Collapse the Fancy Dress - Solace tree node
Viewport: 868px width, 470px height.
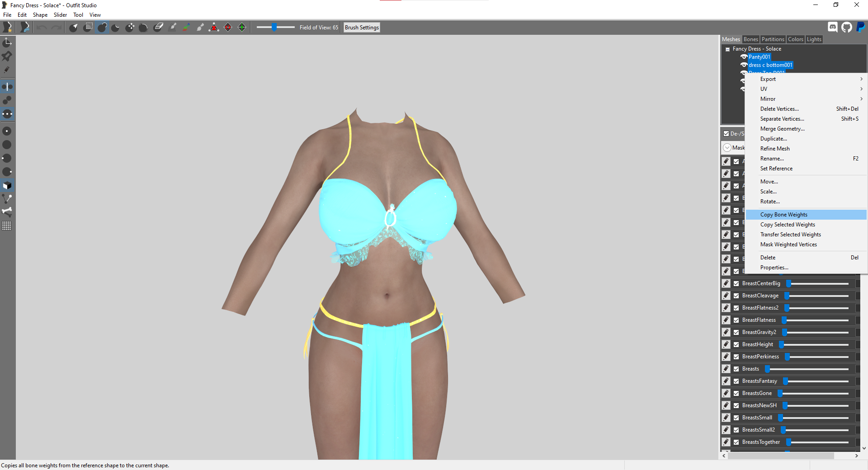coord(727,49)
